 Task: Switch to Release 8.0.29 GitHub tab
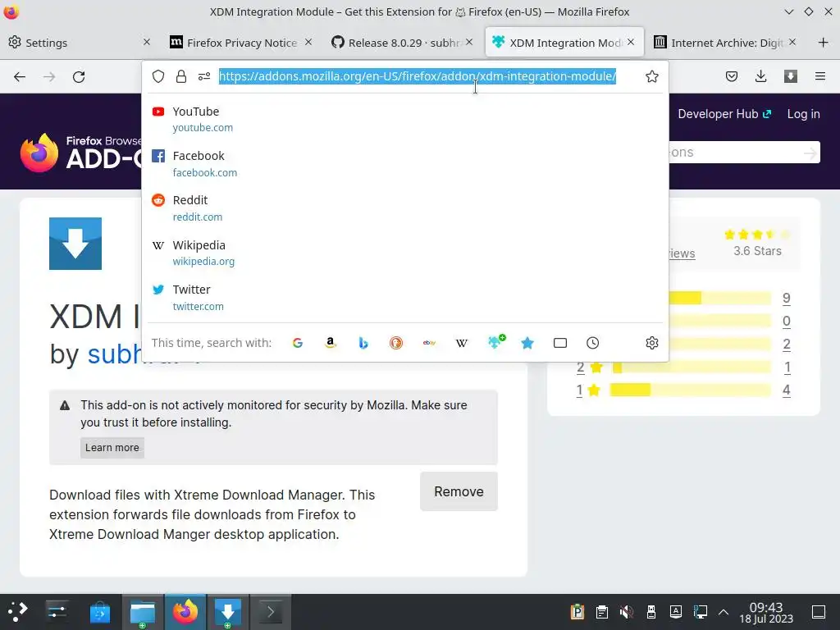(402, 43)
